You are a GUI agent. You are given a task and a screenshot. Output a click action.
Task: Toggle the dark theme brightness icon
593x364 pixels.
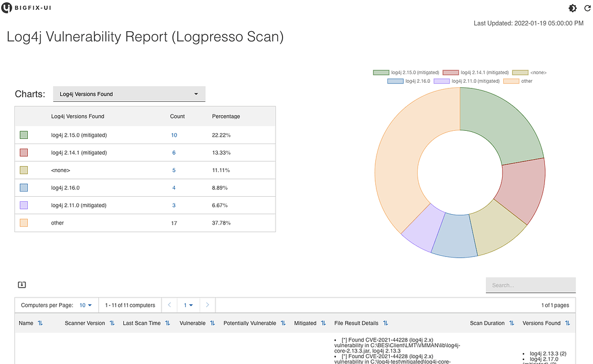tap(573, 8)
